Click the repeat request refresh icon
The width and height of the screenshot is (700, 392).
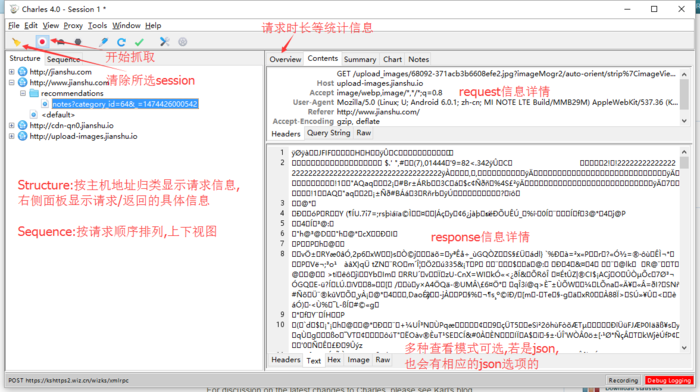121,42
